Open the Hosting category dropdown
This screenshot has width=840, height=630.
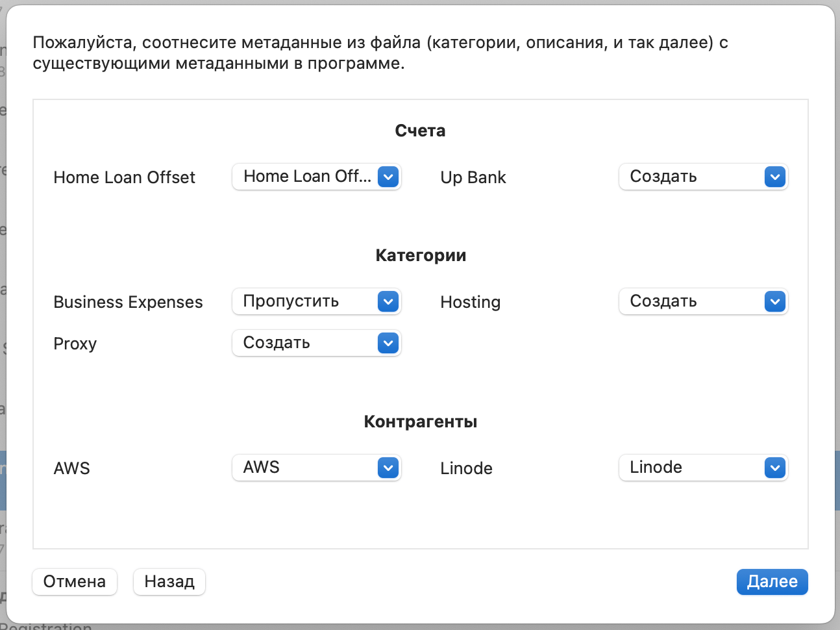(704, 301)
